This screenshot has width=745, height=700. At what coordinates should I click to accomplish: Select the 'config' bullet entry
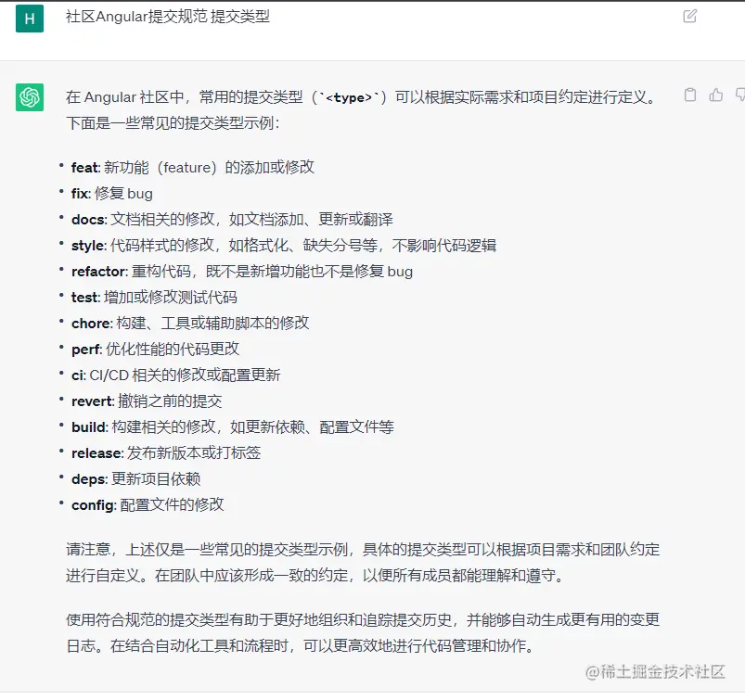tap(148, 504)
